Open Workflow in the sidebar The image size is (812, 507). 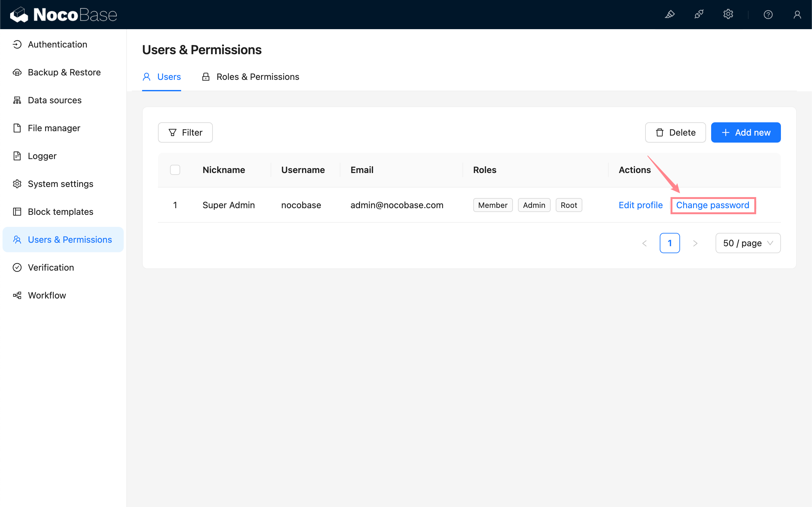pos(47,295)
